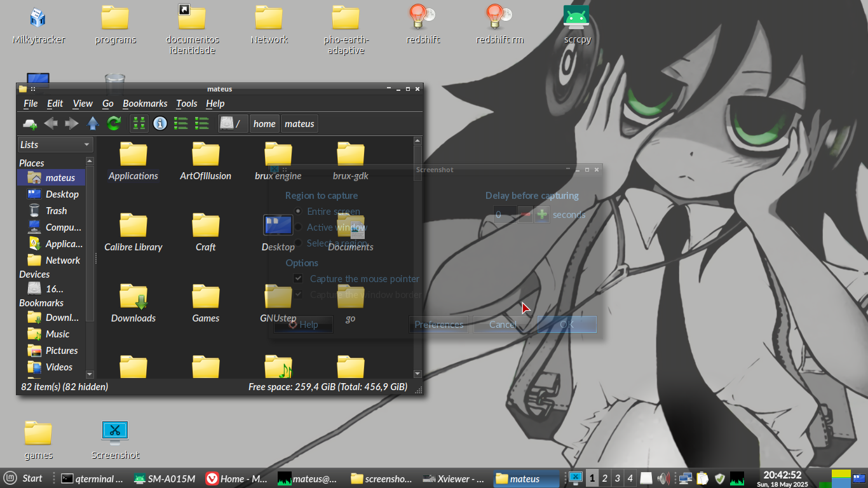Click sidebar scrollbar down arrow
The height and width of the screenshot is (488, 868).
[90, 374]
